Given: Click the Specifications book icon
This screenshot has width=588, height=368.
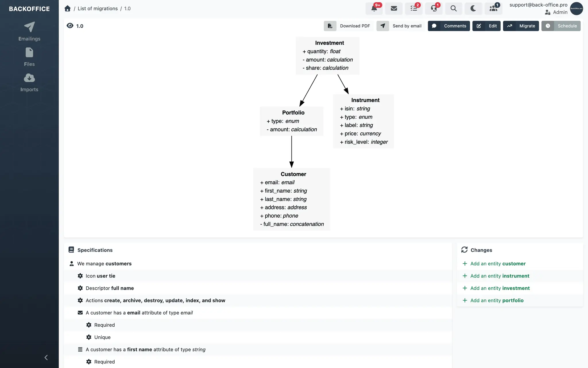Looking at the screenshot, I should pyautogui.click(x=71, y=250).
